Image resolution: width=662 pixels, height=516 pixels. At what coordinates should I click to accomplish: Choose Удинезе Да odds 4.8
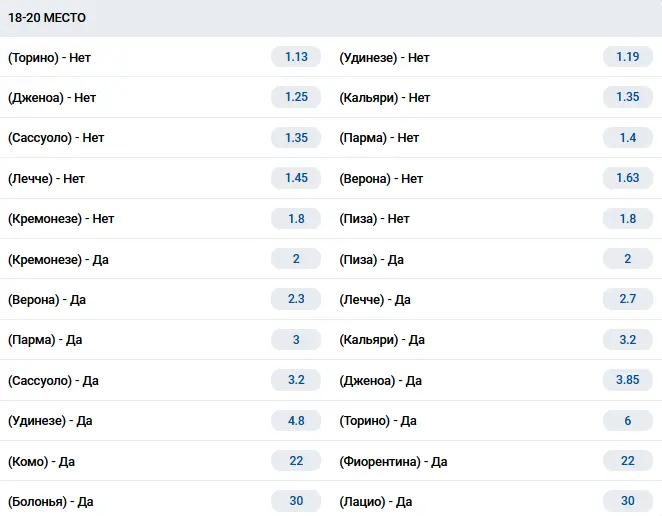pyautogui.click(x=296, y=421)
